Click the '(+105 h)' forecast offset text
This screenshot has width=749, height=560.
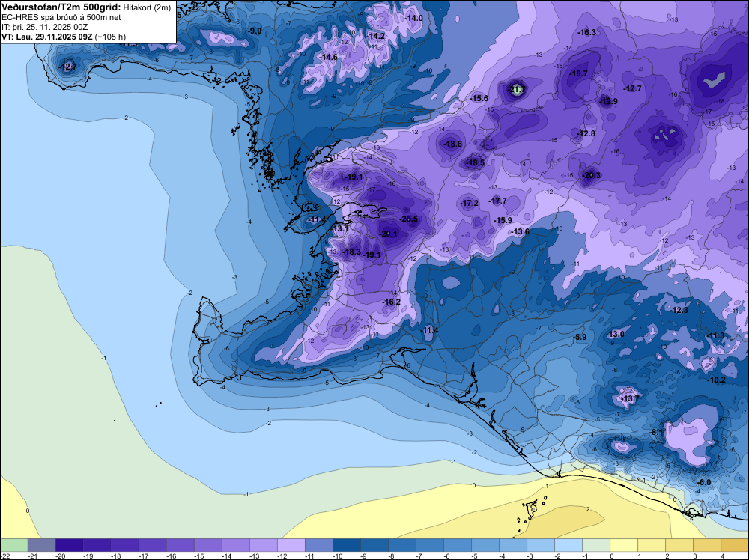110,37
